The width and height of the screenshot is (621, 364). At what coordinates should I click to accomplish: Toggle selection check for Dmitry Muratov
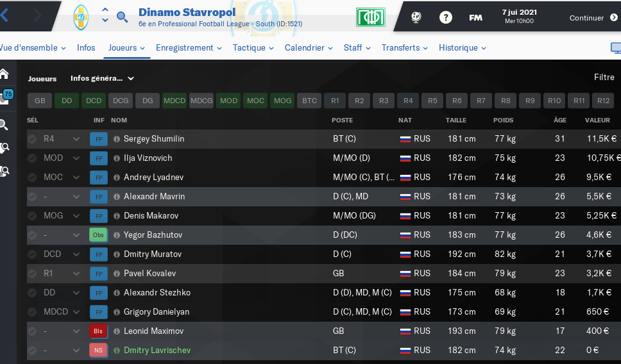click(x=32, y=254)
